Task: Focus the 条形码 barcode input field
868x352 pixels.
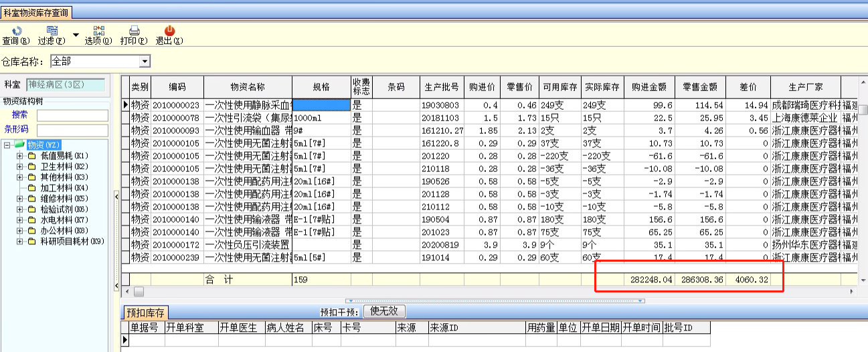Action: pos(72,129)
